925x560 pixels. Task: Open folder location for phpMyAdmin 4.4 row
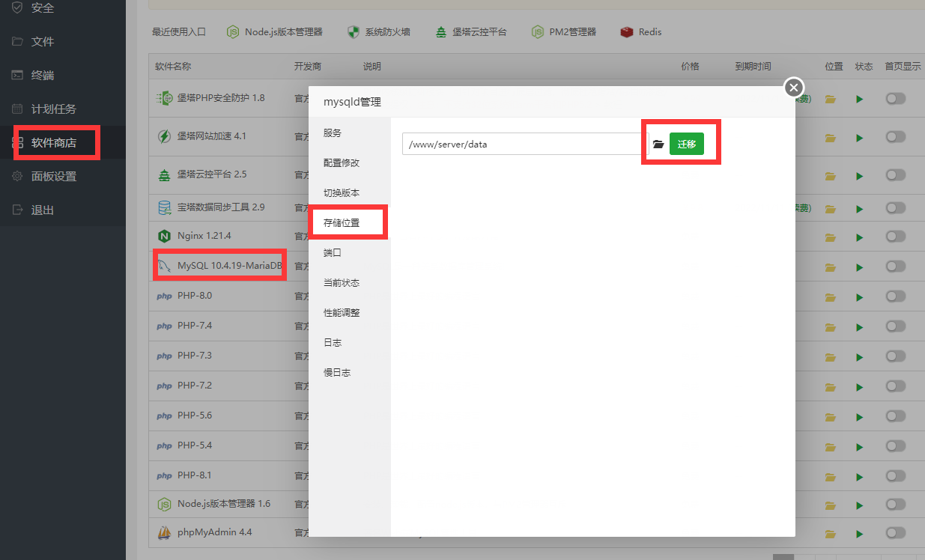tap(830, 534)
